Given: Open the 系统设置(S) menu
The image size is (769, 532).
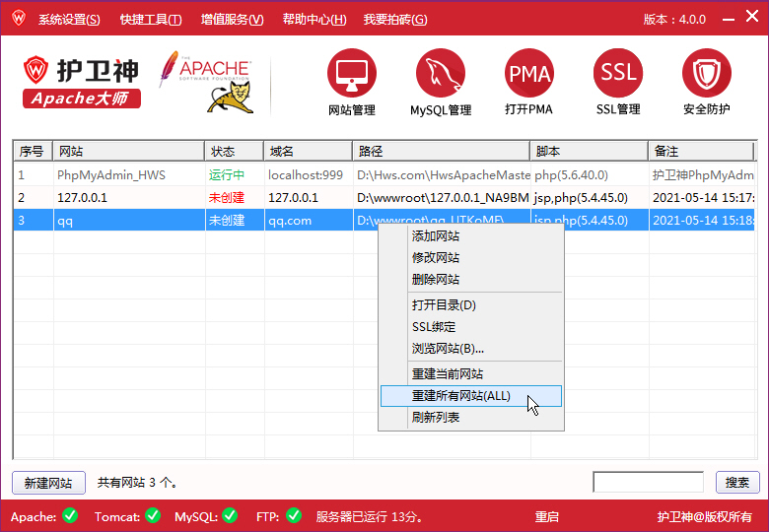Looking at the screenshot, I should [69, 20].
